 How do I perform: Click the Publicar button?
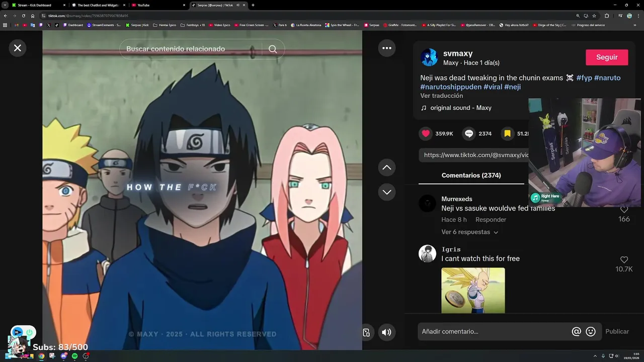click(x=617, y=331)
